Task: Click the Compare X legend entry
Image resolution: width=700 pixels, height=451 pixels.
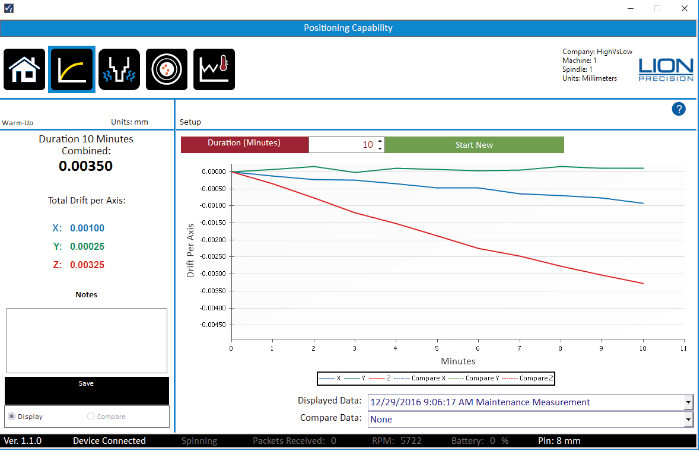Action: point(420,378)
